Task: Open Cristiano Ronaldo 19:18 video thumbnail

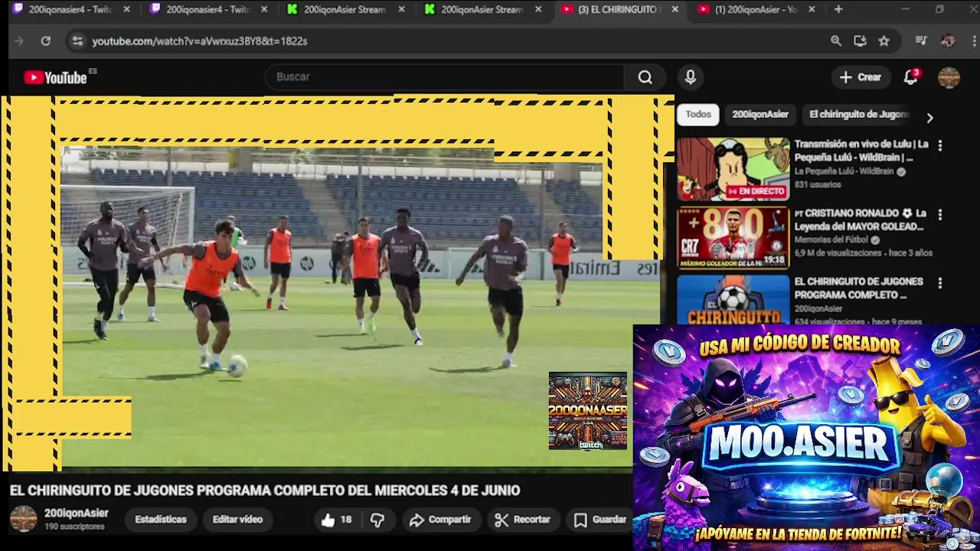Action: 733,238
